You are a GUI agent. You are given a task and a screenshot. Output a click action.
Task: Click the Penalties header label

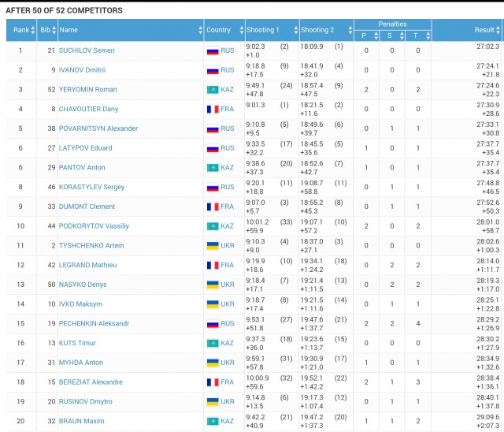392,24
